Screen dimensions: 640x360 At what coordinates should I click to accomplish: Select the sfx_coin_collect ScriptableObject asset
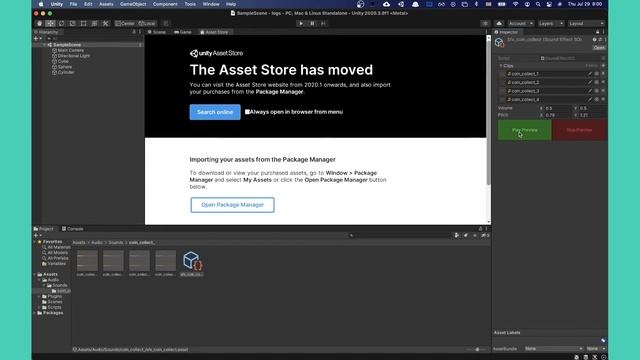pos(192,264)
